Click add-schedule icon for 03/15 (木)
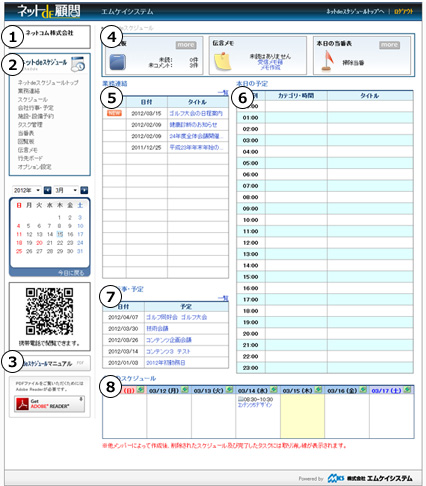The width and height of the screenshot is (426, 486). click(318, 389)
